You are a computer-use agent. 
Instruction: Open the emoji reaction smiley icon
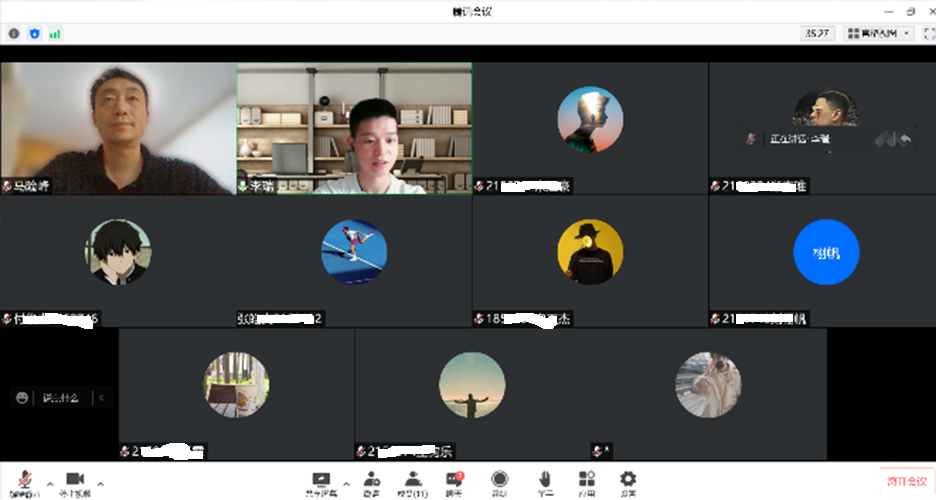click(x=22, y=398)
